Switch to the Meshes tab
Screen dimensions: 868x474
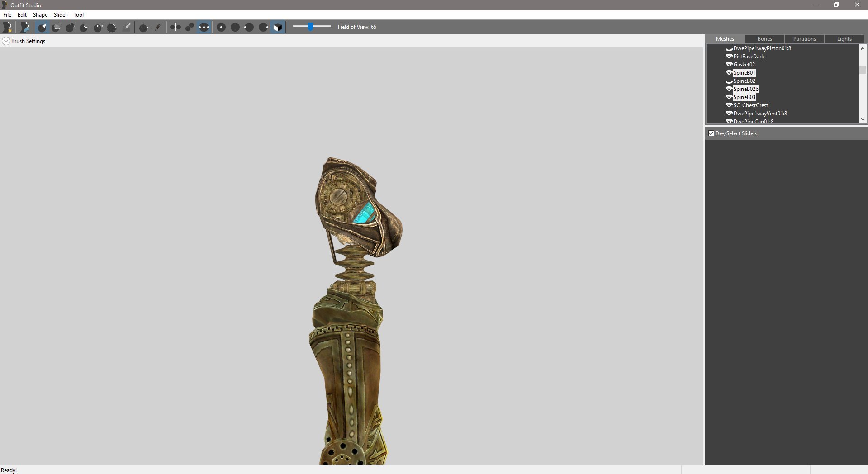pos(725,39)
